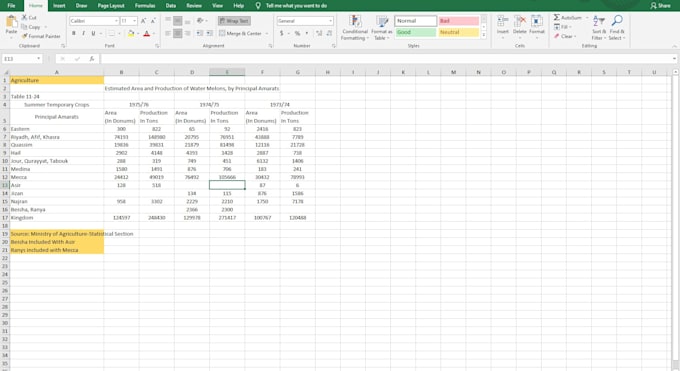The width and height of the screenshot is (680, 371).
Task: Switch to the Formulas tab
Action: 145,6
